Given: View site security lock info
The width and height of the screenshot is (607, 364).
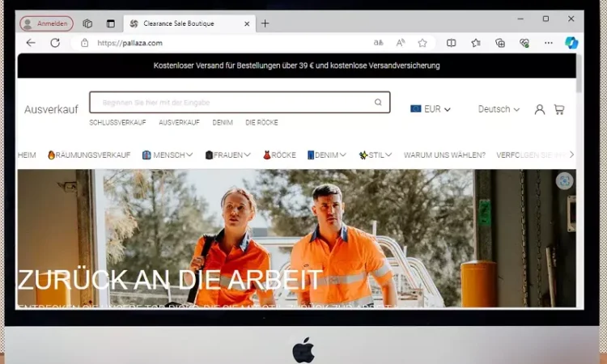Looking at the screenshot, I should click(x=84, y=43).
